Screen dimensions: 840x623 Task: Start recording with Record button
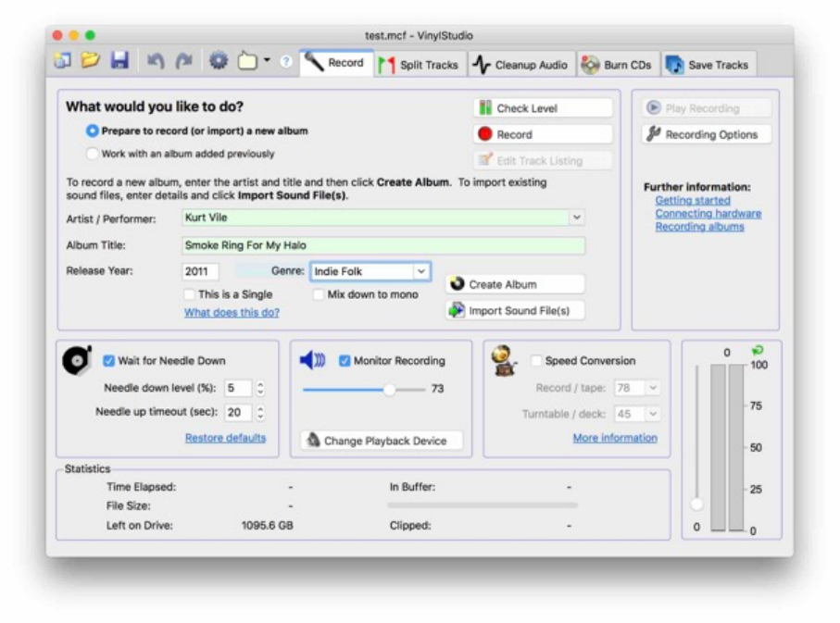(x=543, y=134)
